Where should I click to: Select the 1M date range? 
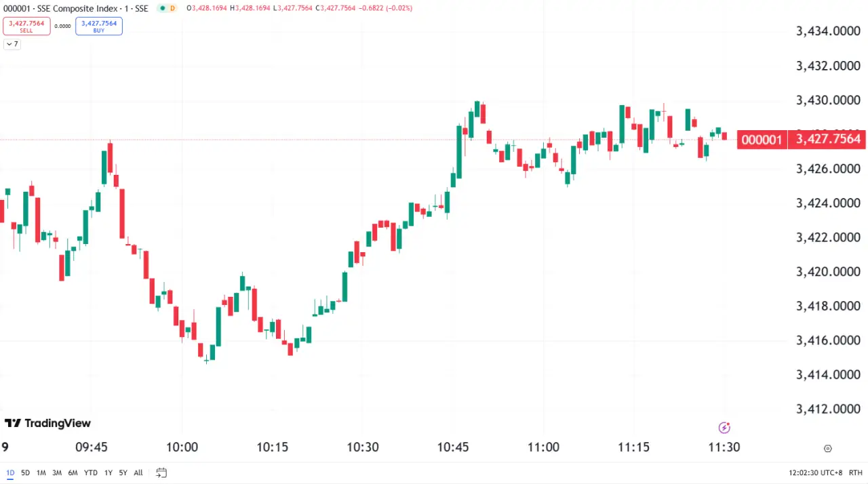click(41, 472)
